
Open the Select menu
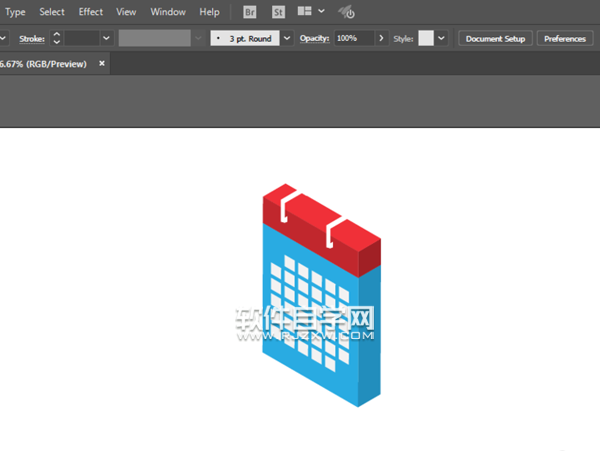tap(52, 12)
